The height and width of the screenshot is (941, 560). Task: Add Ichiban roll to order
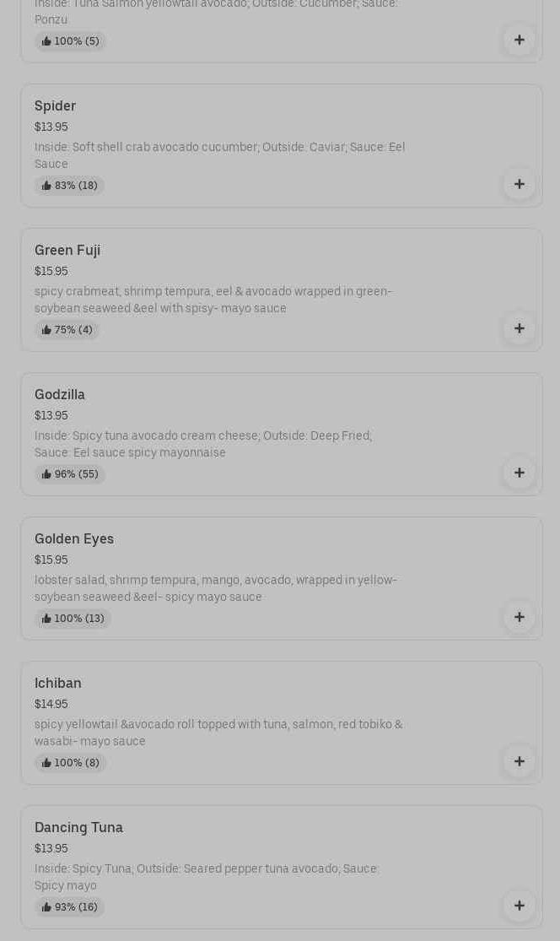[x=519, y=761]
